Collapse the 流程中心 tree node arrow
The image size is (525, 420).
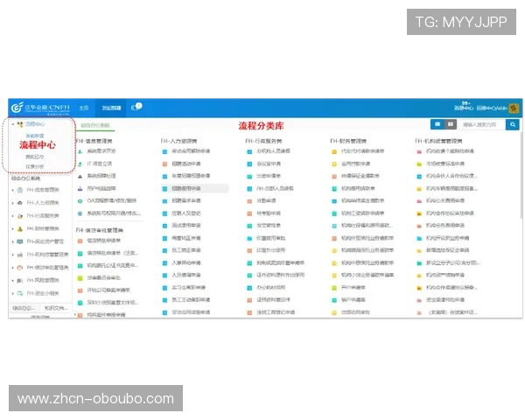13,124
